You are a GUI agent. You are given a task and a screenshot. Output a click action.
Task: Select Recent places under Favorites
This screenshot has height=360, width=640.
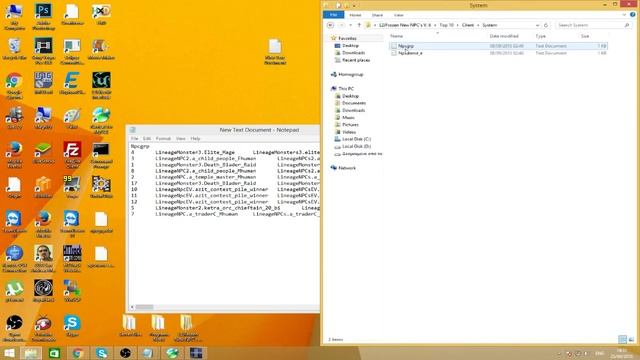(x=356, y=60)
